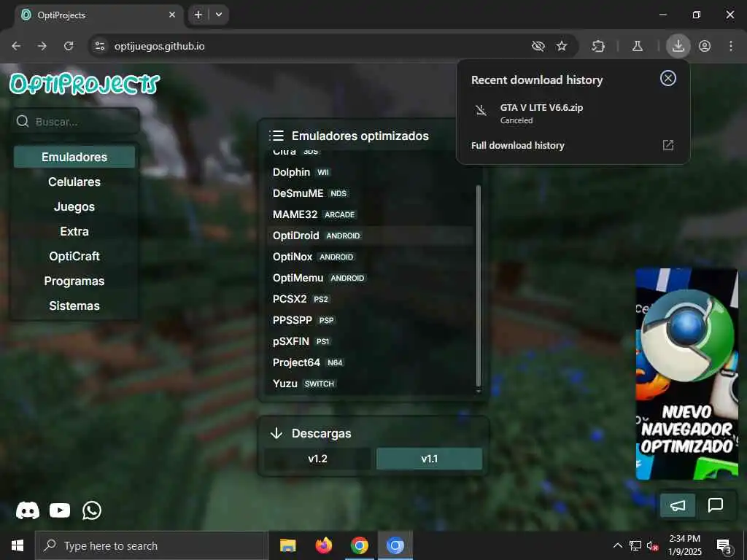Select DeSmuME NDS emulator
Screen dimensions: 747x560
pyautogui.click(x=370, y=192)
